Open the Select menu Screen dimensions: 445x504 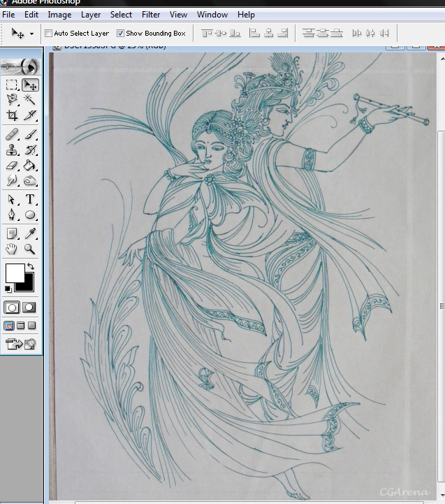121,15
